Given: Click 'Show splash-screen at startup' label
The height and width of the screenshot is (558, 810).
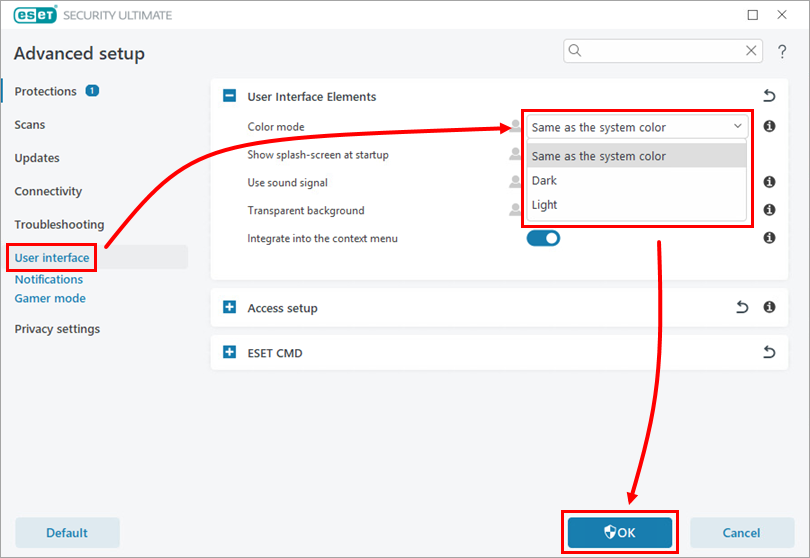Looking at the screenshot, I should coord(318,154).
